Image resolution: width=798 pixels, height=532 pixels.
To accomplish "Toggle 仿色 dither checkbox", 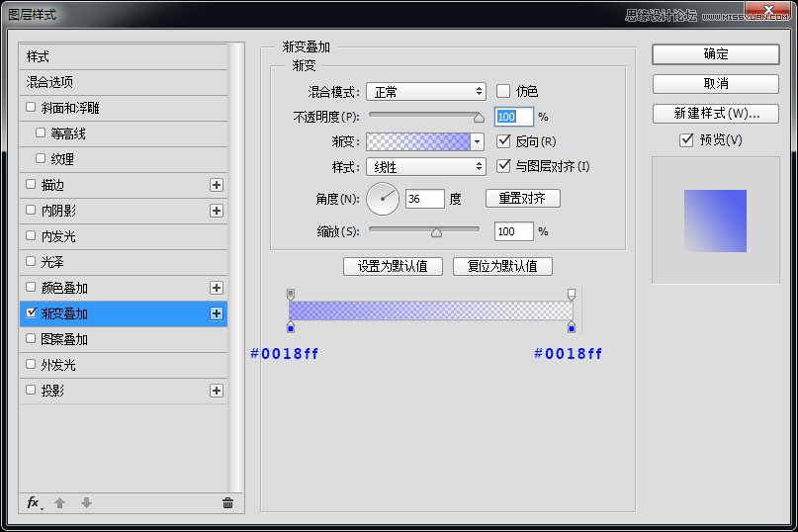I will [502, 91].
